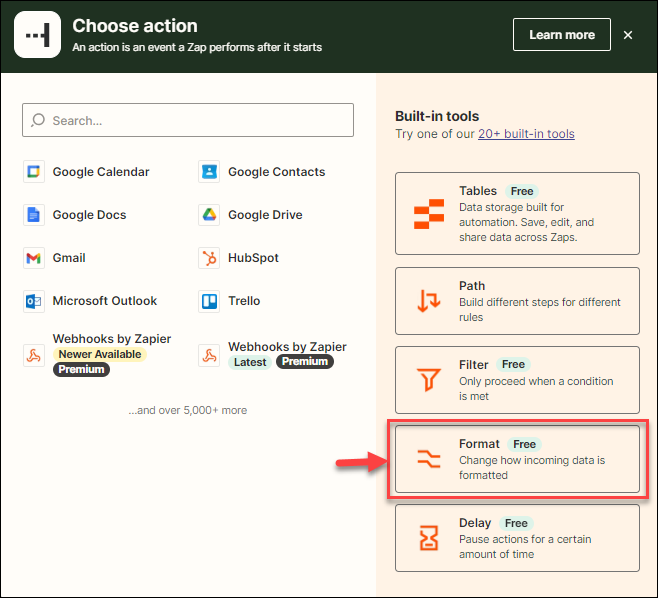658x598 pixels.
Task: Select Microsoft Outlook label
Action: pyautogui.click(x=104, y=301)
